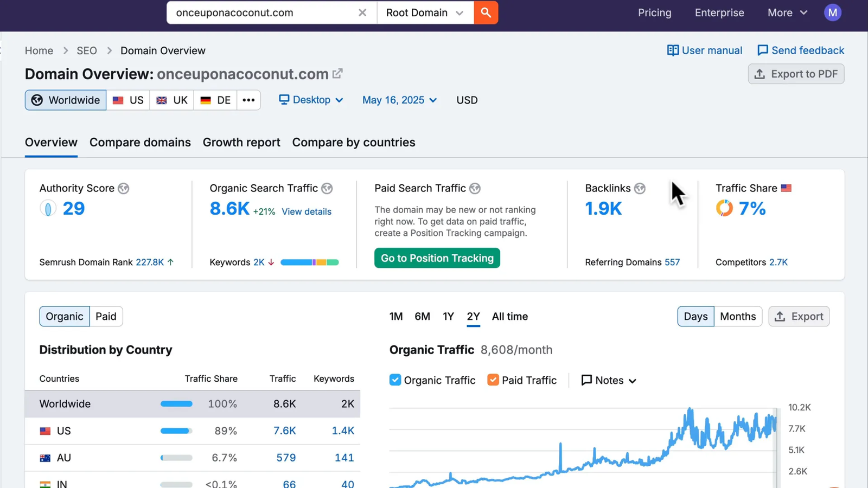This screenshot has height=488, width=868.
Task: Open the View details link
Action: tap(307, 211)
